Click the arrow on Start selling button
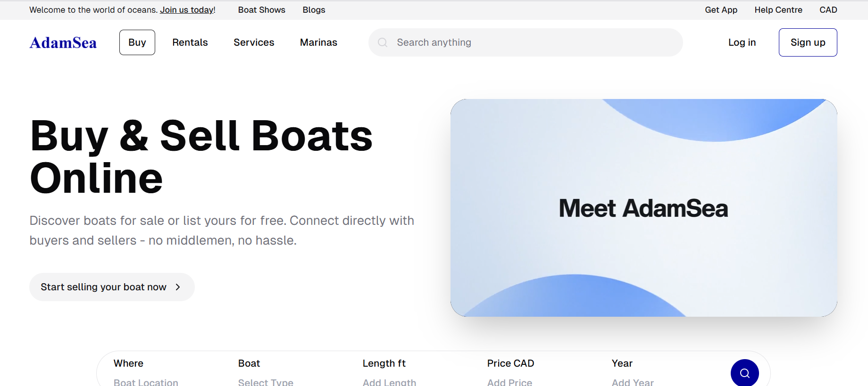 click(x=178, y=287)
